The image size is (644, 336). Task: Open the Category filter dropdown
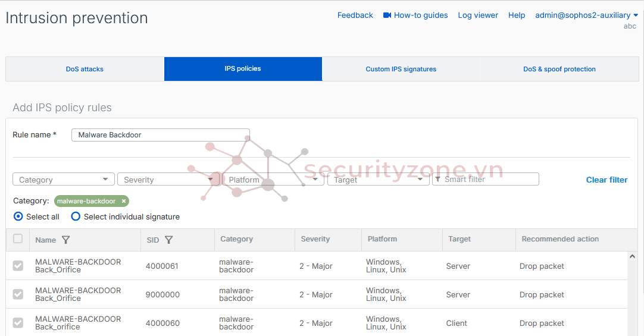click(63, 180)
